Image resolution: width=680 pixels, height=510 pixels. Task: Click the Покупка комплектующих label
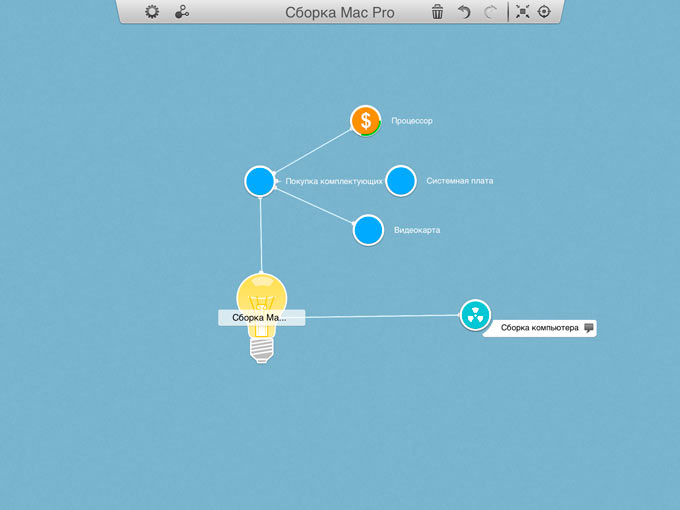point(334,181)
